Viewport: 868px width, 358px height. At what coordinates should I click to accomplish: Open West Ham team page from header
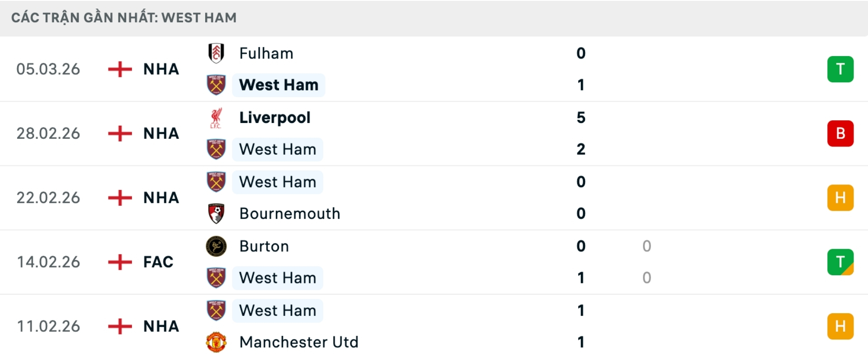coord(198,18)
